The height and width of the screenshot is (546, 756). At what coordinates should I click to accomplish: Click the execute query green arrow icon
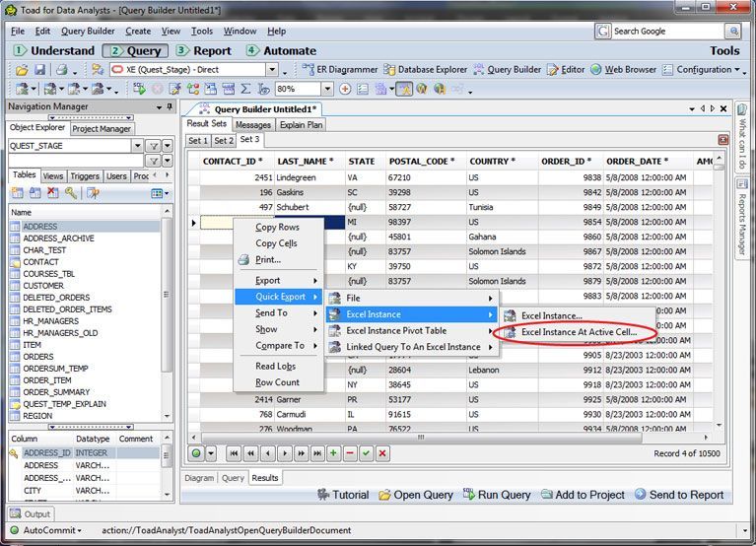click(x=139, y=89)
